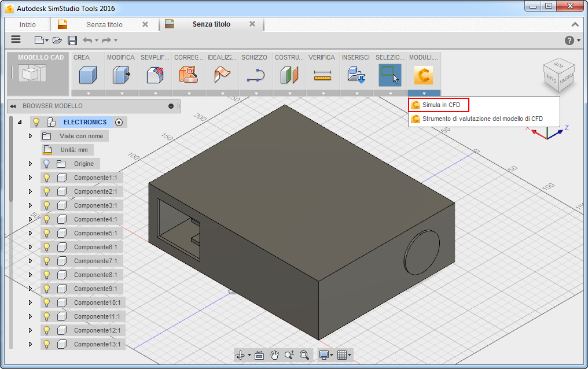Expand the Origine folder node

pyautogui.click(x=30, y=164)
